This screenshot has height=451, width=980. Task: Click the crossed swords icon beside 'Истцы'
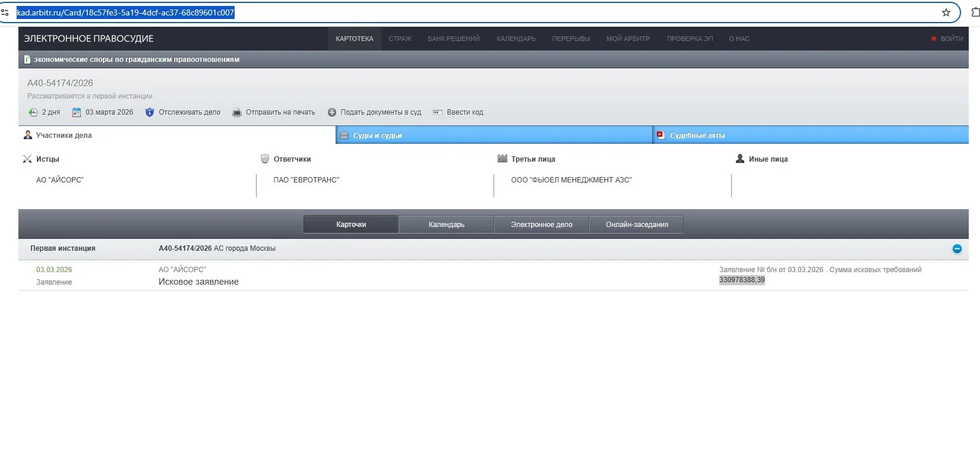(27, 159)
